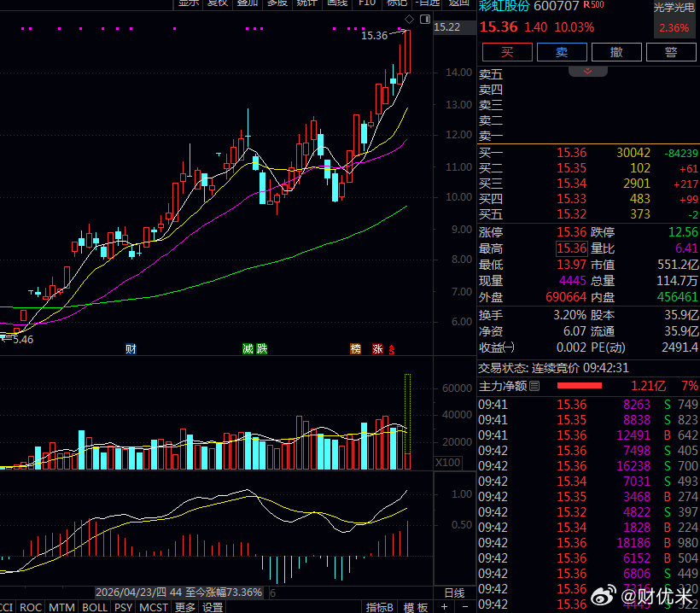Open the 设置 indicator settings
The height and width of the screenshot is (613, 700).
tap(213, 607)
